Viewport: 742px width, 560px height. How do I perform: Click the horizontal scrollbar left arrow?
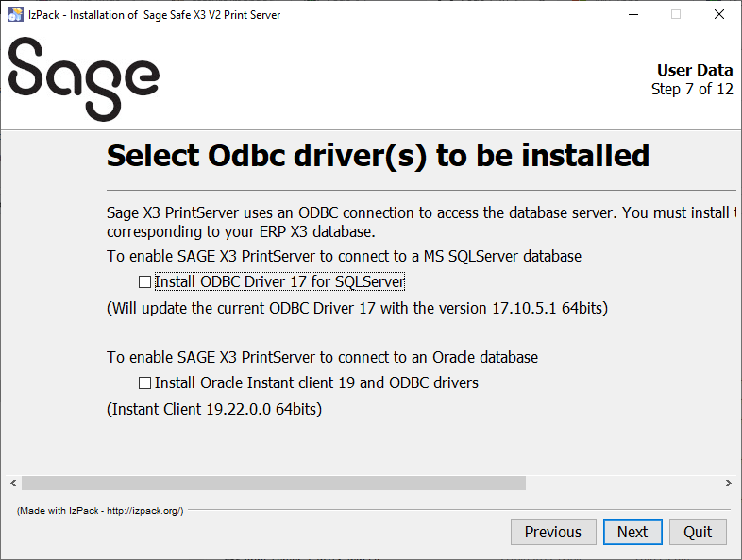tap(12, 483)
